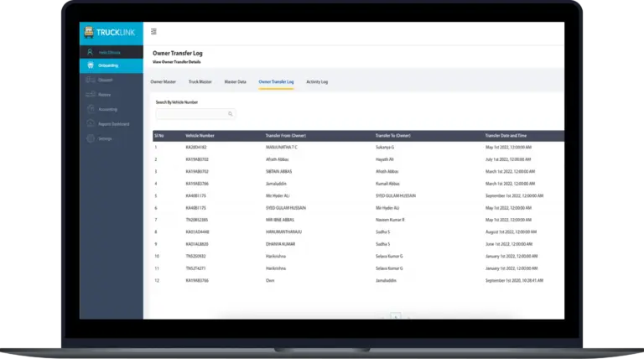Open the Master Data tab
This screenshot has height=359, width=644.
click(235, 82)
